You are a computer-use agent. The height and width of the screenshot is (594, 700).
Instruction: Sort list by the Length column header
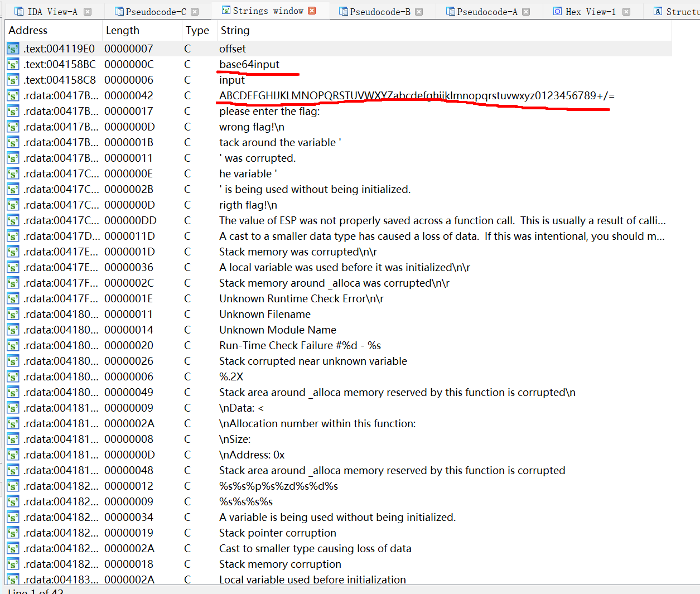[x=123, y=31]
